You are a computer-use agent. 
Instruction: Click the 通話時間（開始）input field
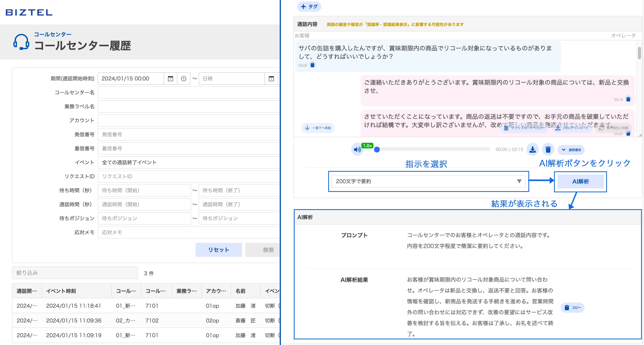point(145,205)
